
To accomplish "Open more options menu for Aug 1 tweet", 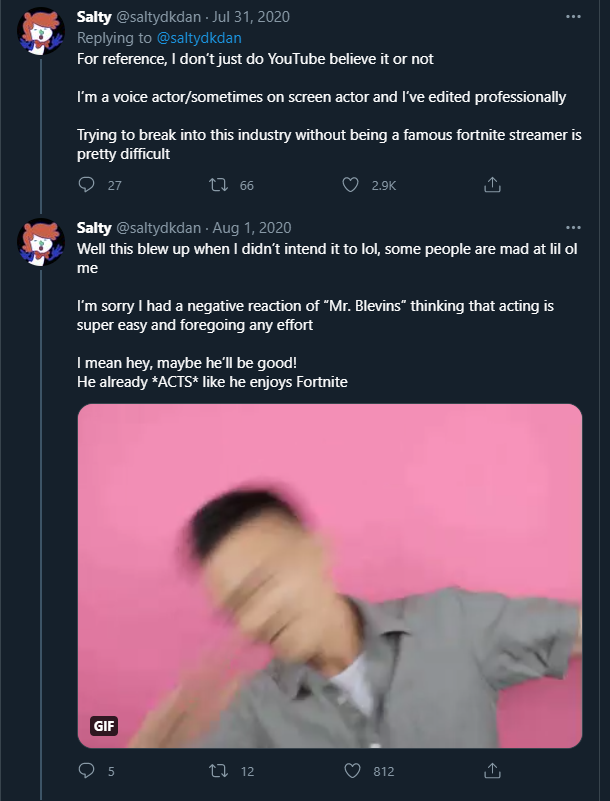I will 573,228.
